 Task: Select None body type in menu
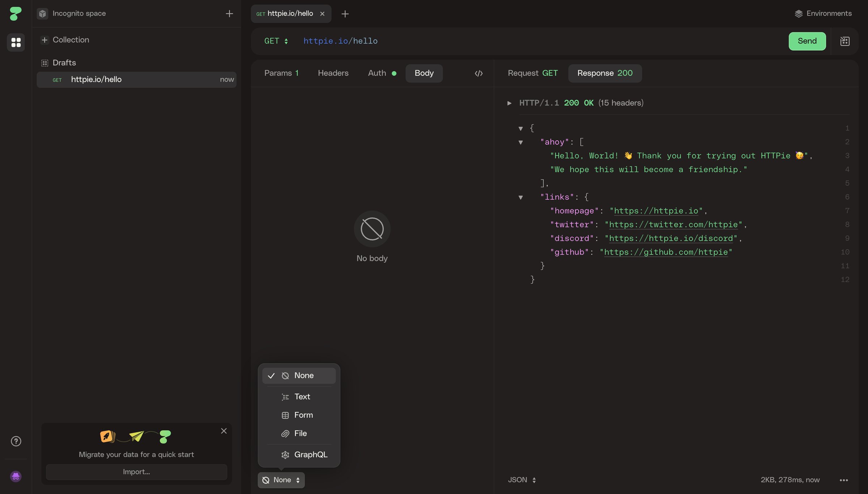(x=299, y=376)
